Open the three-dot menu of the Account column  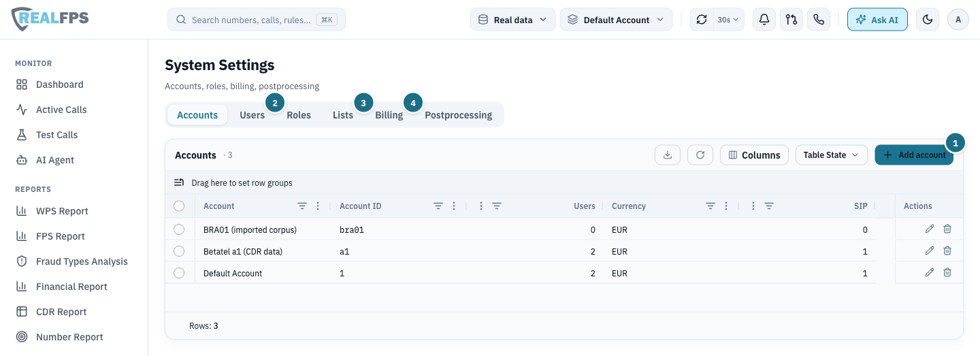(318, 206)
